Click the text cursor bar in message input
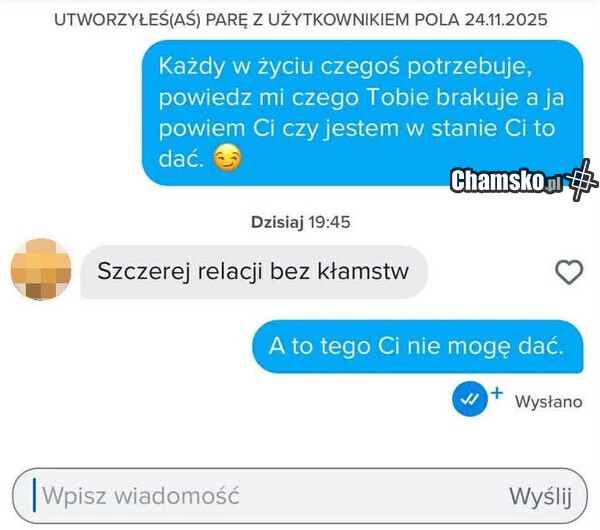This screenshot has height=530, width=600. click(x=34, y=495)
